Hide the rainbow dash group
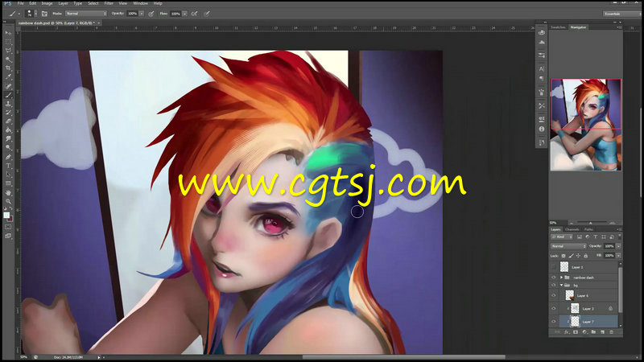 pyautogui.click(x=554, y=278)
